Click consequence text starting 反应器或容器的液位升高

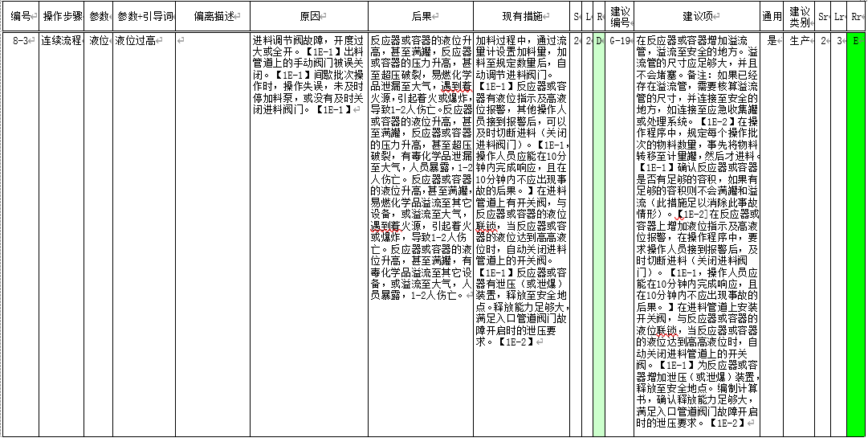(421, 168)
